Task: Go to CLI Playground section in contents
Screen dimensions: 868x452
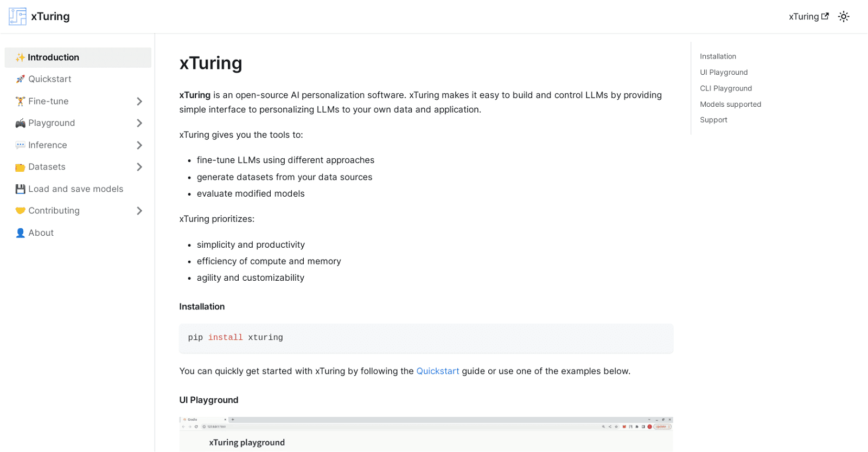Action: (x=725, y=88)
